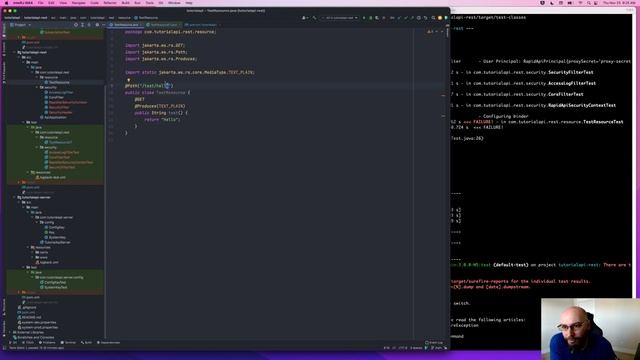Click the Build project hammer icon
This screenshot has width=640, height=360.
(x=314, y=18)
